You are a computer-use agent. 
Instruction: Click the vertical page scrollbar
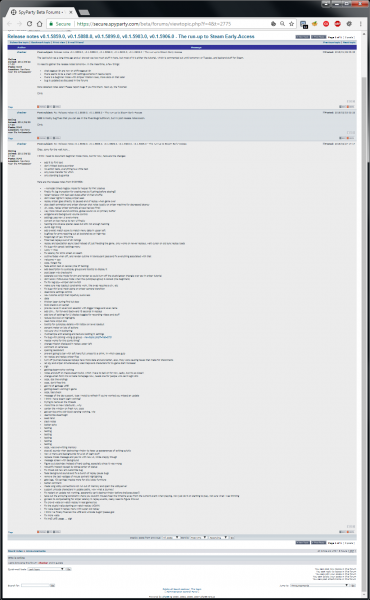tap(364, 306)
